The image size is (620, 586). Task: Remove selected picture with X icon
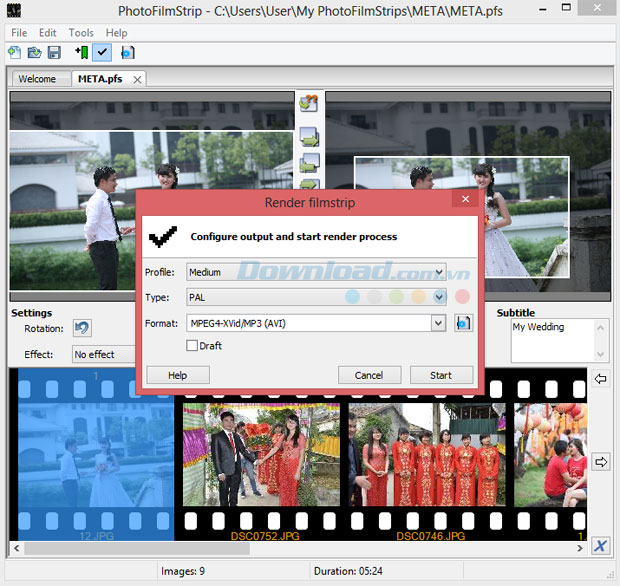601,546
